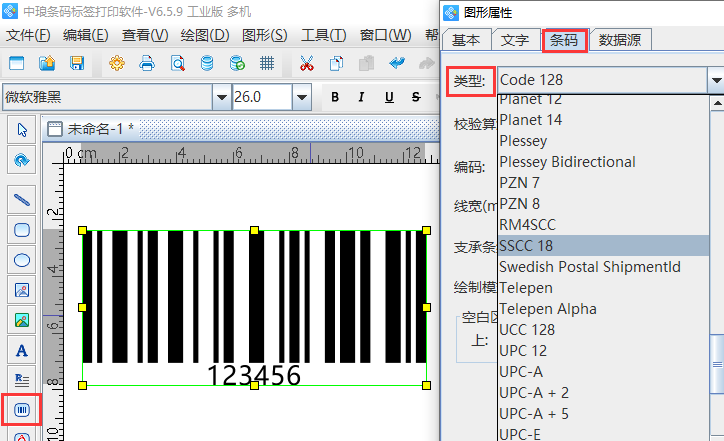Choose PZN 7 barcode type
This screenshot has width=724, height=441.
coord(603,183)
